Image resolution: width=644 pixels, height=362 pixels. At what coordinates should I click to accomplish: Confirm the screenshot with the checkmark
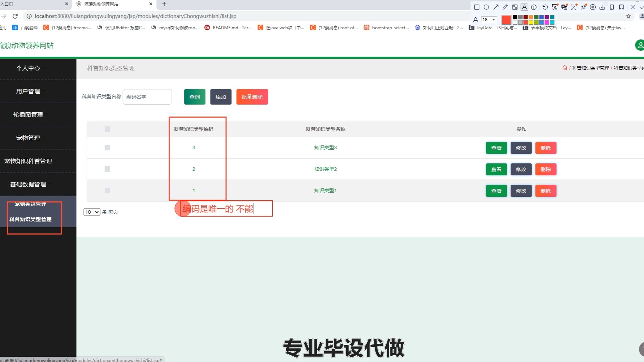(x=642, y=7)
